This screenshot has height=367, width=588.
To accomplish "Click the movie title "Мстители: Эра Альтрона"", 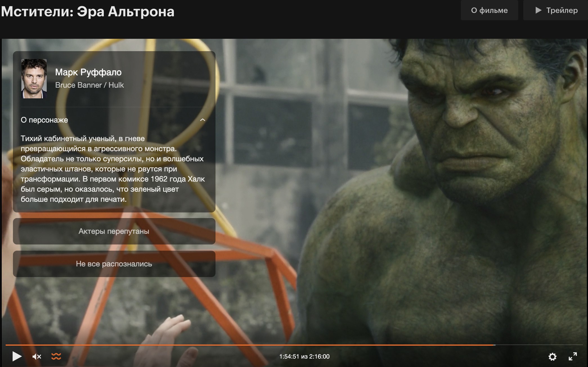I will click(87, 12).
